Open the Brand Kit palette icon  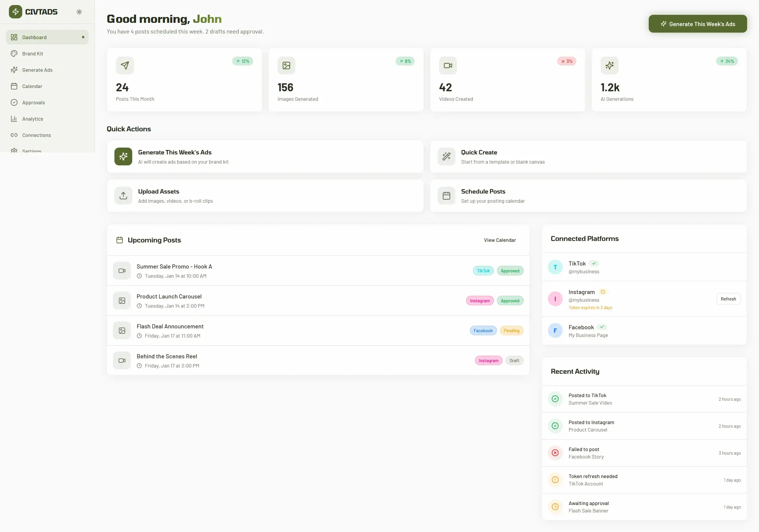click(14, 53)
